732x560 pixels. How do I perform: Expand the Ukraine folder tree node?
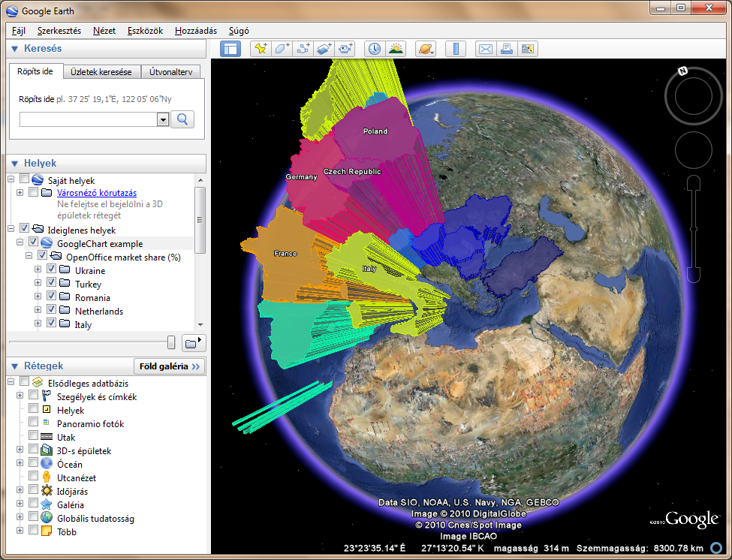[38, 270]
